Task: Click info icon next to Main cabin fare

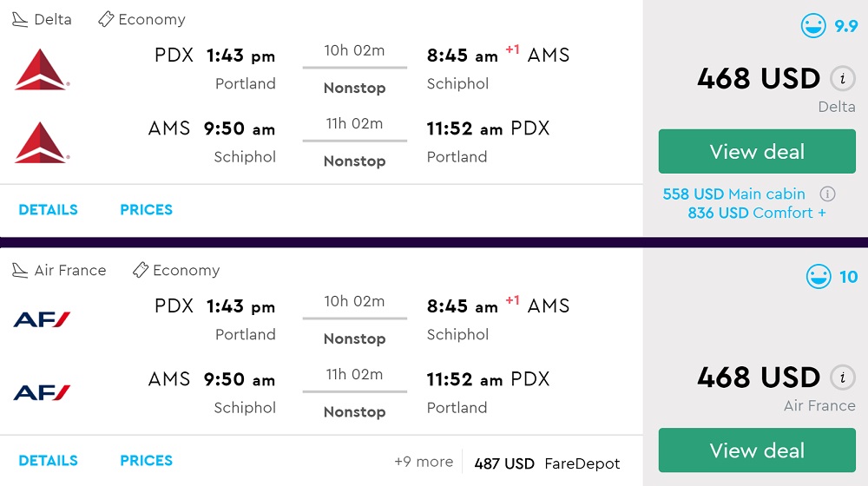Action: pos(828,194)
